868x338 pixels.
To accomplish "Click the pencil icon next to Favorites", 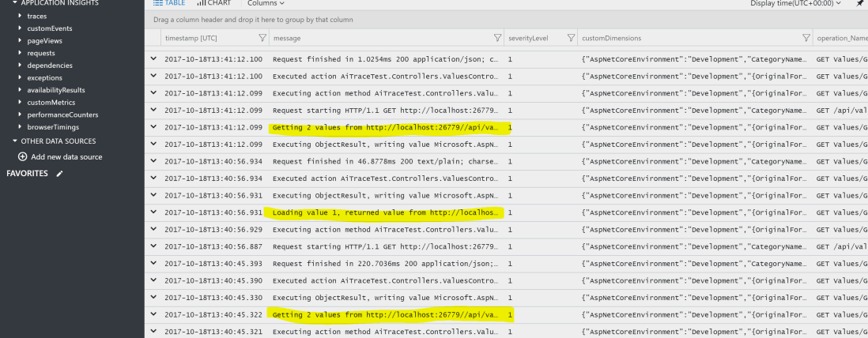I will pos(59,174).
